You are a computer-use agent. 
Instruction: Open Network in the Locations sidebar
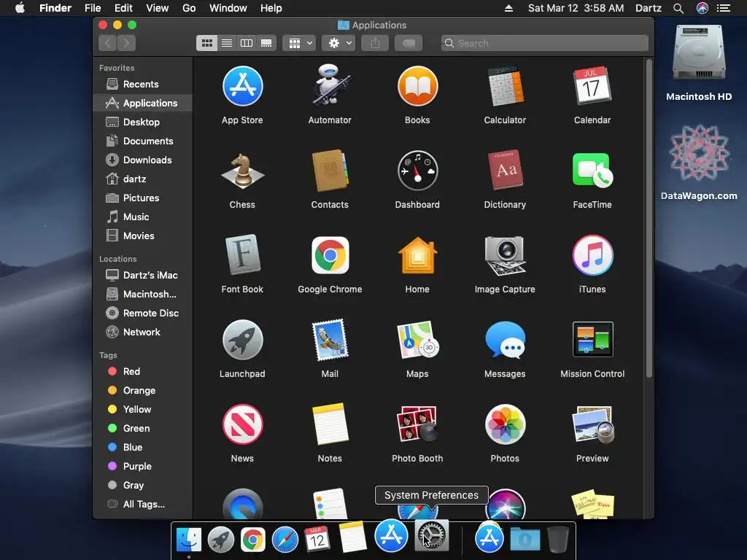(x=142, y=332)
